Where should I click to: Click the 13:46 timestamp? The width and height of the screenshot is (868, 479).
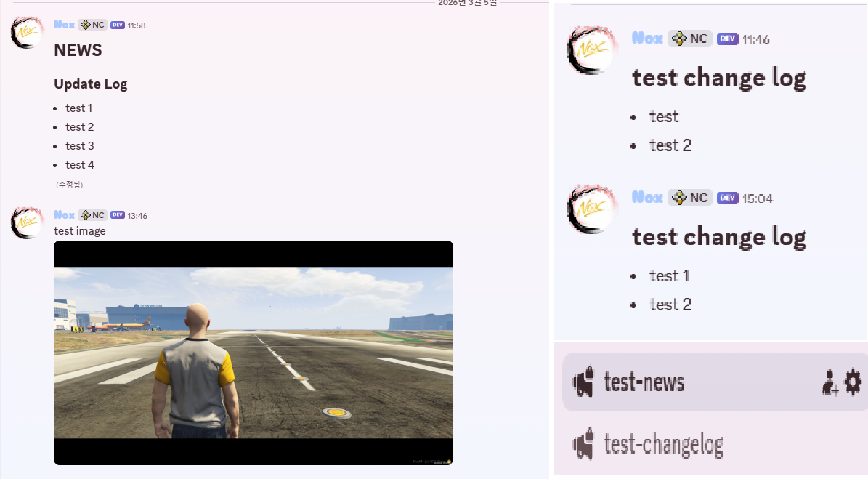pyautogui.click(x=137, y=216)
